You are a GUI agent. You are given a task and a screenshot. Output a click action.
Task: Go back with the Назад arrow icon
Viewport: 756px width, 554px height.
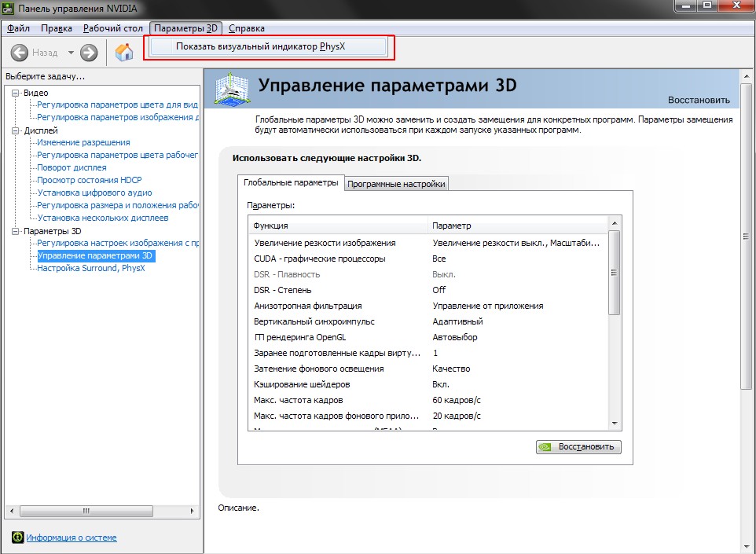(x=20, y=53)
